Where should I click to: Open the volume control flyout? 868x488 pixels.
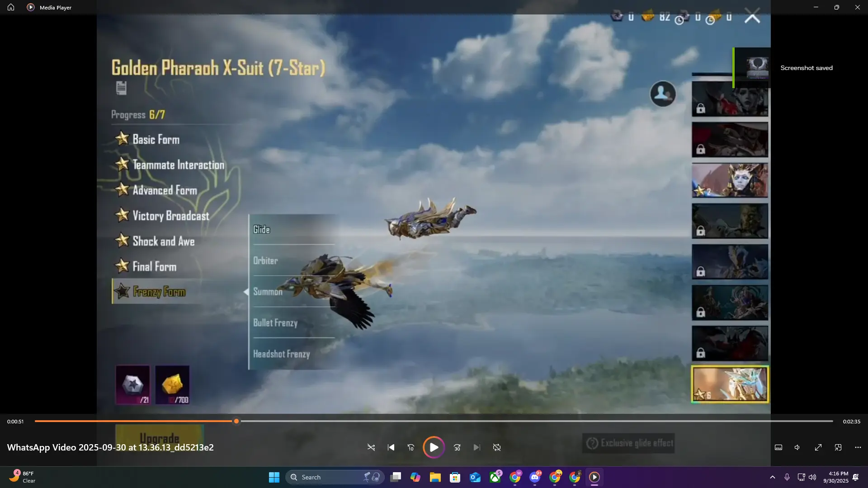797,447
